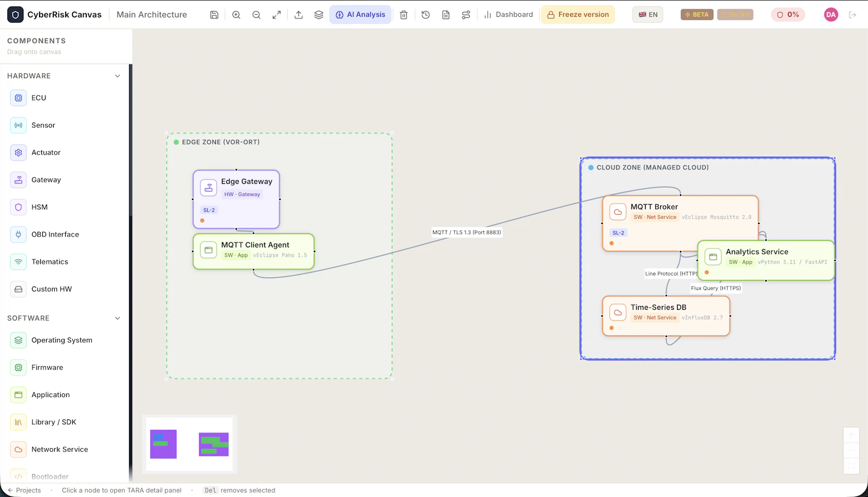Select the Sensor component
This screenshot has height=497, width=868.
click(x=65, y=125)
